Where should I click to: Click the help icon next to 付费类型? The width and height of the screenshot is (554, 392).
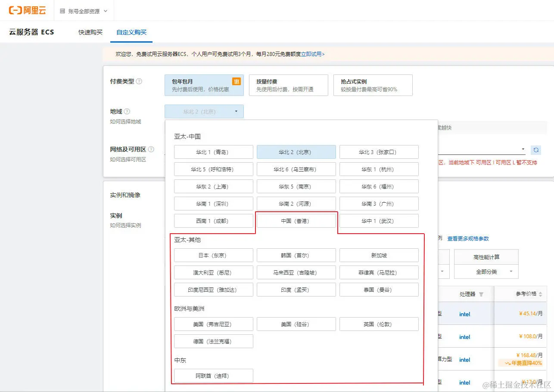point(139,81)
